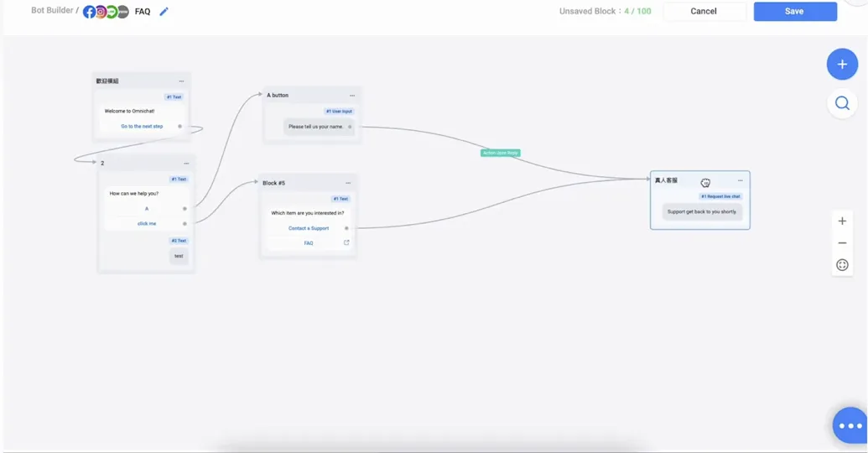
Task: Select the 'Support get back to you shortly' bubble
Action: click(701, 211)
